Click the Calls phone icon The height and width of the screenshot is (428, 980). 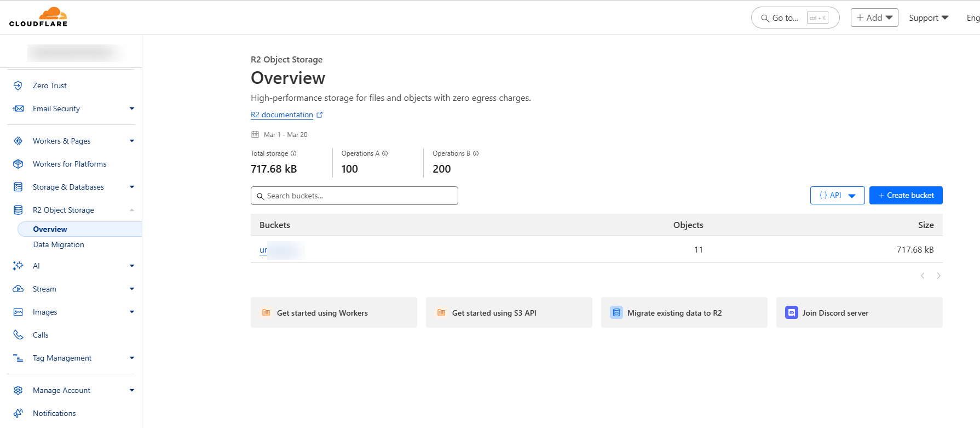(18, 335)
